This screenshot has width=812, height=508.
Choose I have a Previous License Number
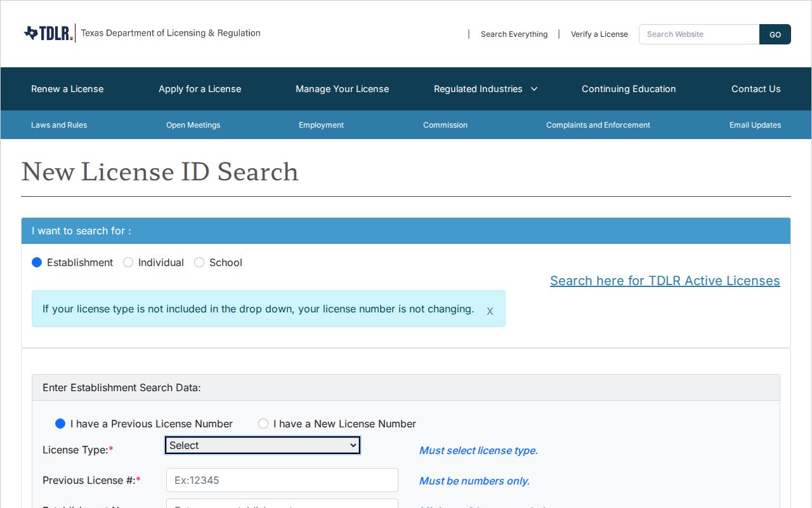(x=60, y=424)
